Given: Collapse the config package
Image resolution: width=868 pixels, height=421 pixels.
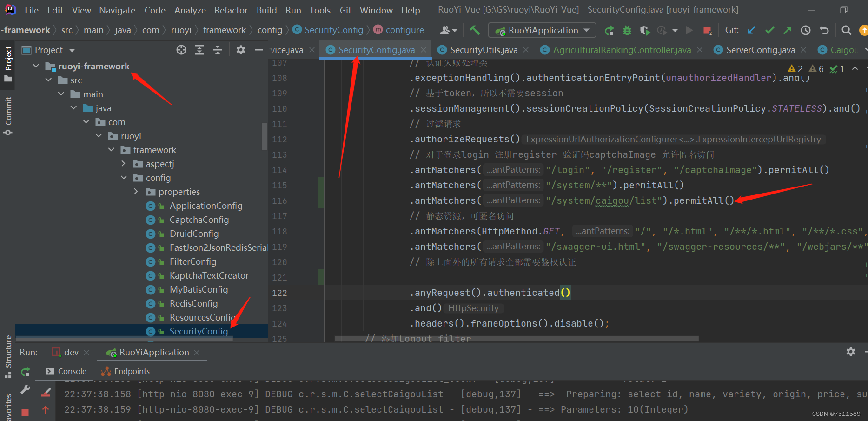Looking at the screenshot, I should click(124, 178).
